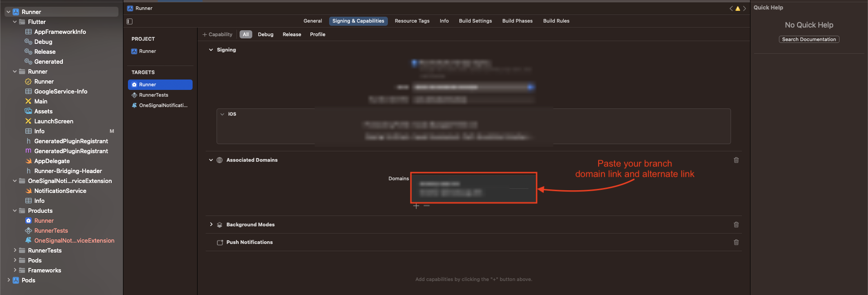
Task: Collapse the Signing section
Action: click(x=211, y=50)
